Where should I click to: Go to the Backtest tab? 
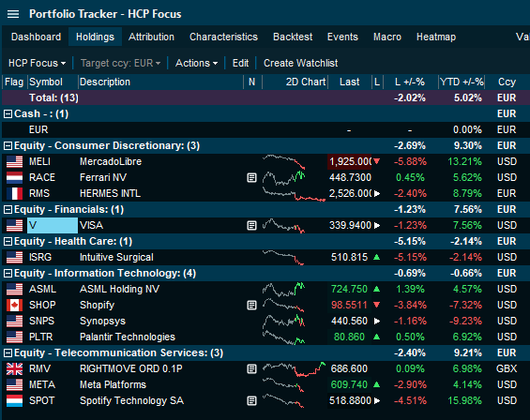[293, 37]
